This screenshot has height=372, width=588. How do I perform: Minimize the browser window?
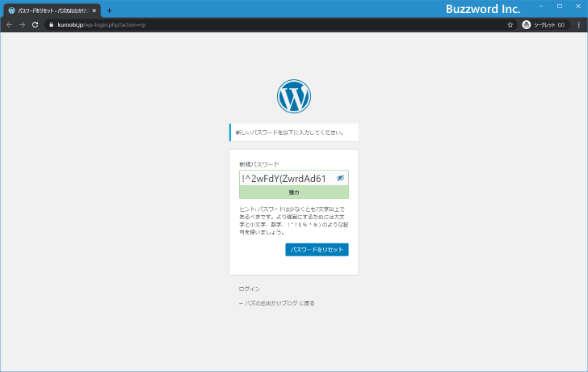click(541, 6)
